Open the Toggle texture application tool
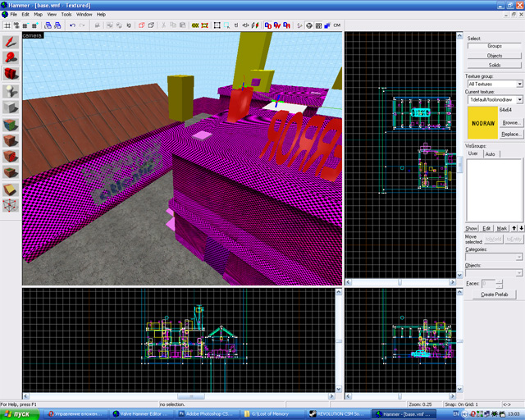 coord(11,125)
